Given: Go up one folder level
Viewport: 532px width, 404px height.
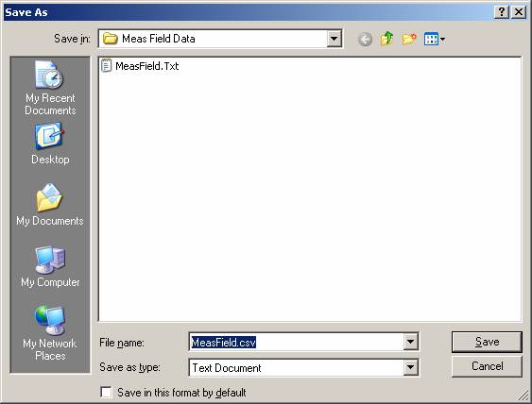Looking at the screenshot, I should click(x=386, y=39).
